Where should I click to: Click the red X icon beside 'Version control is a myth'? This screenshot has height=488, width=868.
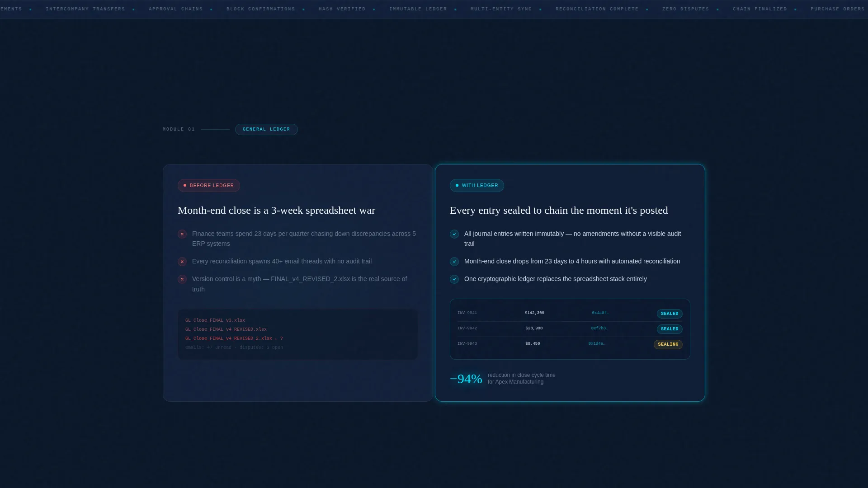click(182, 279)
